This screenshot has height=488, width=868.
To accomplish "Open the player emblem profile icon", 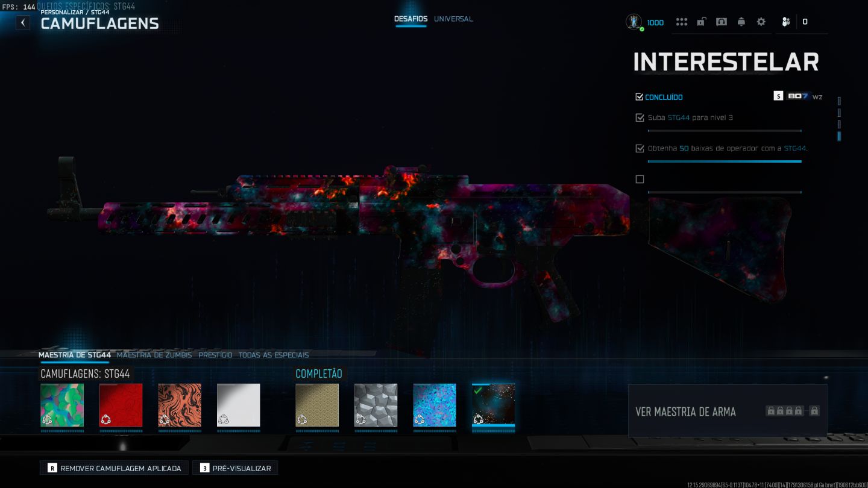I will coord(634,22).
